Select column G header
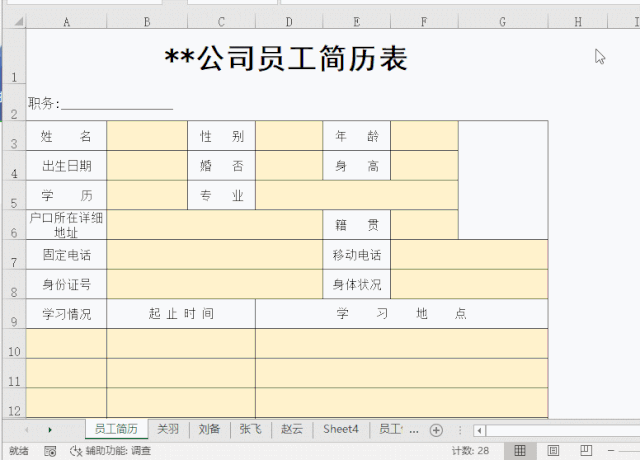Image resolution: width=640 pixels, height=460 pixels. (503, 22)
